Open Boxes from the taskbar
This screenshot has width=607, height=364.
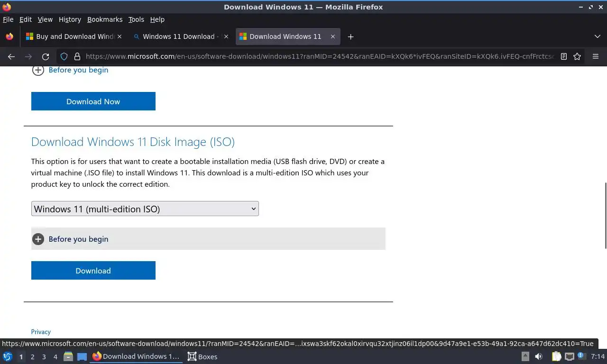coord(202,356)
